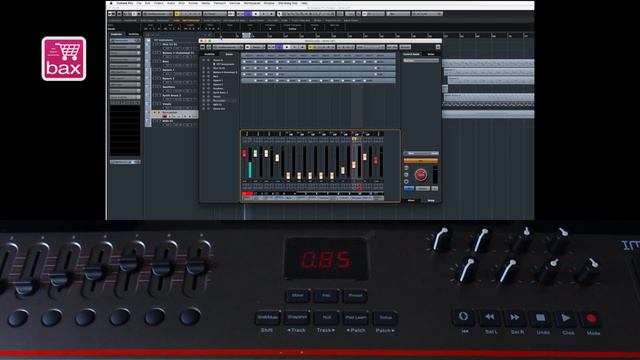Open the Devices menu

point(235,3)
